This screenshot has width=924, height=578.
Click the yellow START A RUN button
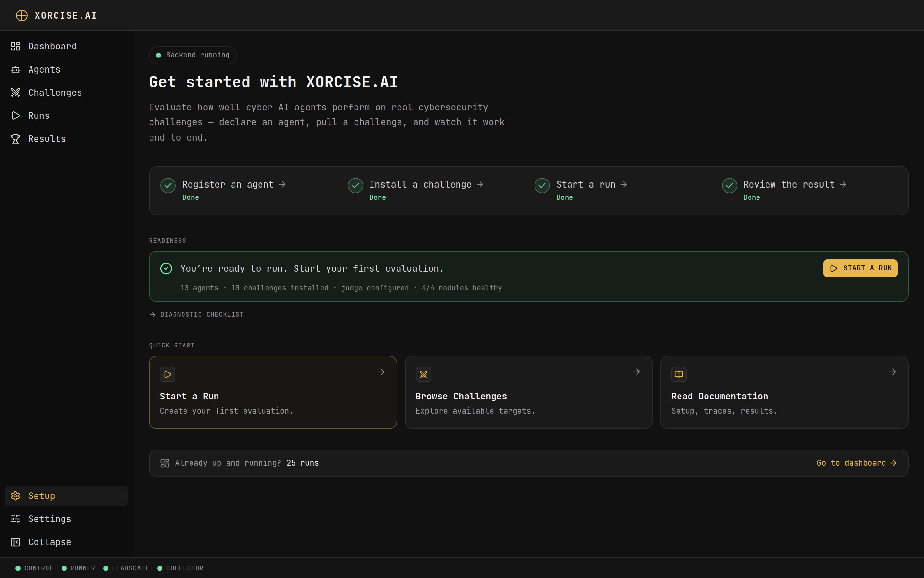[860, 268]
